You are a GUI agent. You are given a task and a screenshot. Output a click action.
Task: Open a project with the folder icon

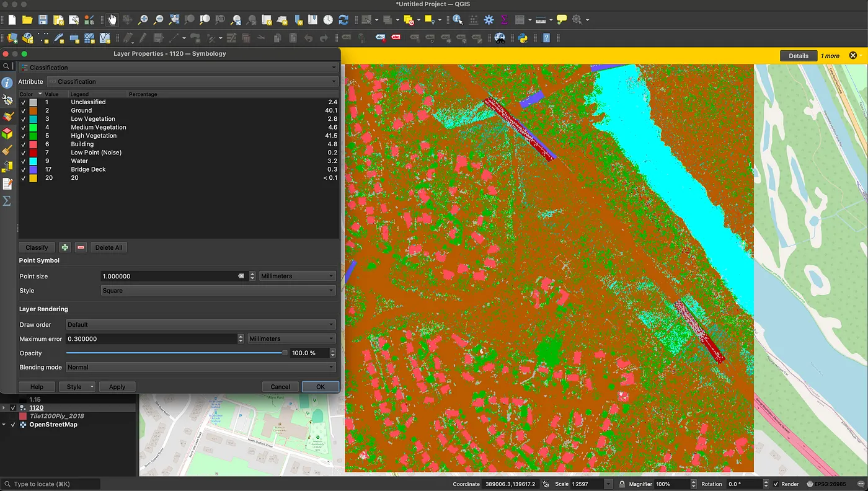coord(27,20)
